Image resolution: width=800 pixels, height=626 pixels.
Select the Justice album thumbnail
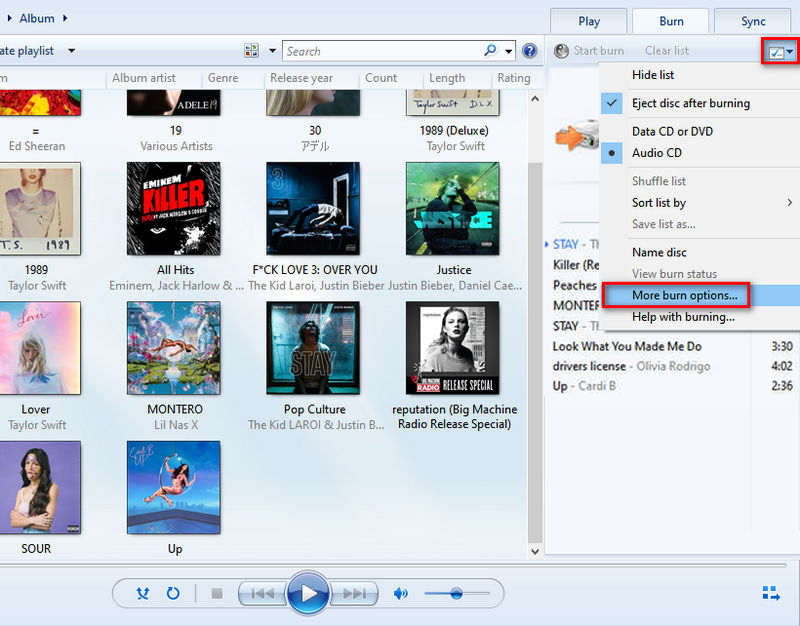coord(454,207)
